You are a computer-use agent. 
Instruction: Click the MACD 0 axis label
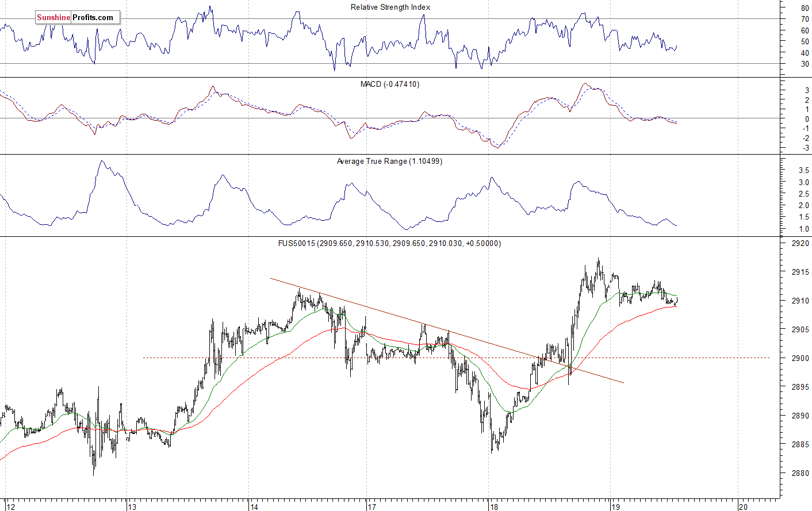(807, 119)
